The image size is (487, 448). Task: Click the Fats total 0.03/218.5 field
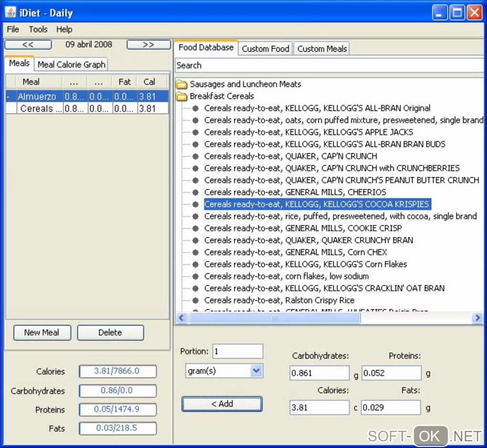[117, 428]
